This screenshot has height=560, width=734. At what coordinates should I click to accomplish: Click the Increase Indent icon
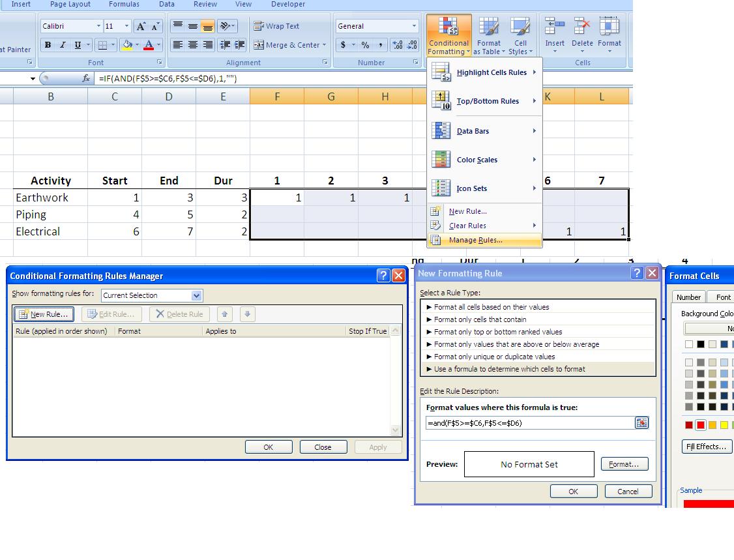click(x=240, y=45)
